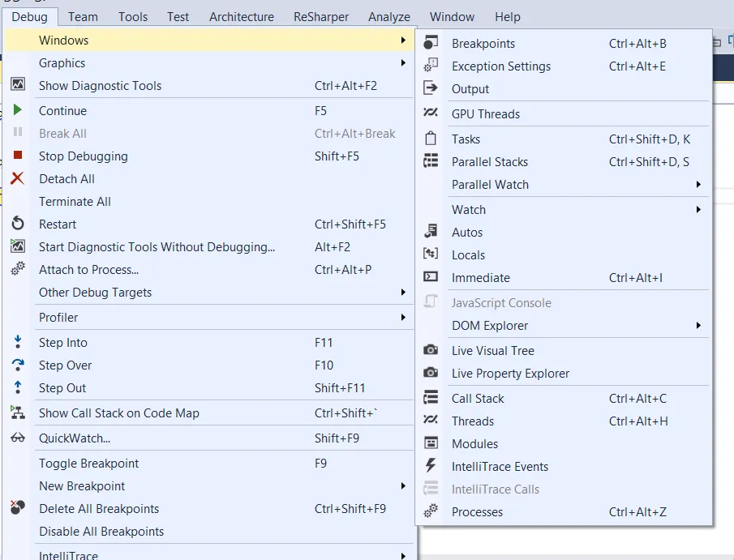Select Attach to Process... entry
The image size is (734, 560).
[89, 270]
